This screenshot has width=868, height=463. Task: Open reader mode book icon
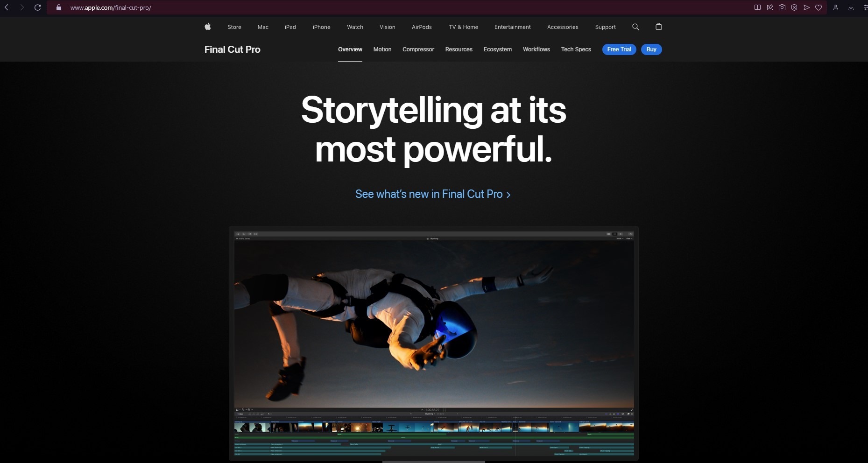point(757,7)
